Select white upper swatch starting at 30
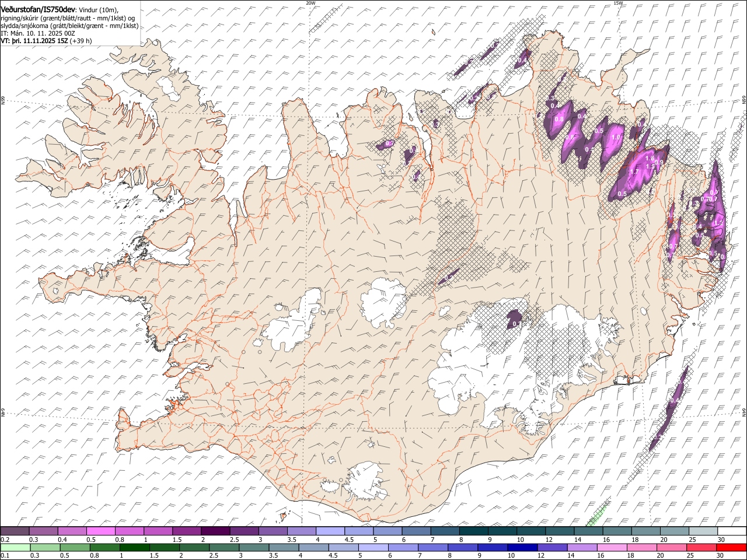This screenshot has width=747, height=560. (x=731, y=531)
